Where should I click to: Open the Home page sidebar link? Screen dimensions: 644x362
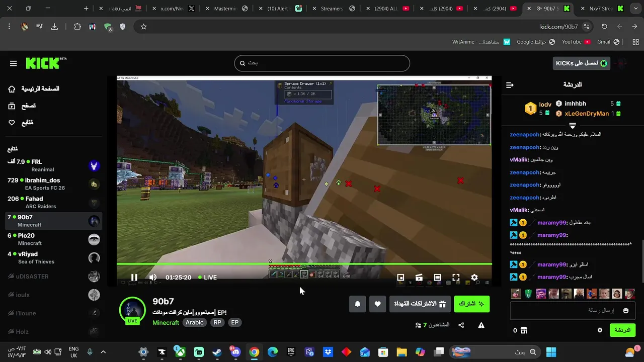33,89
